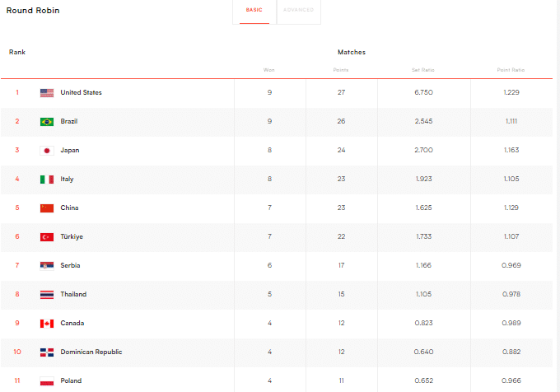Image resolution: width=560 pixels, height=392 pixels.
Task: Switch to the Basic tab
Action: 254,11
